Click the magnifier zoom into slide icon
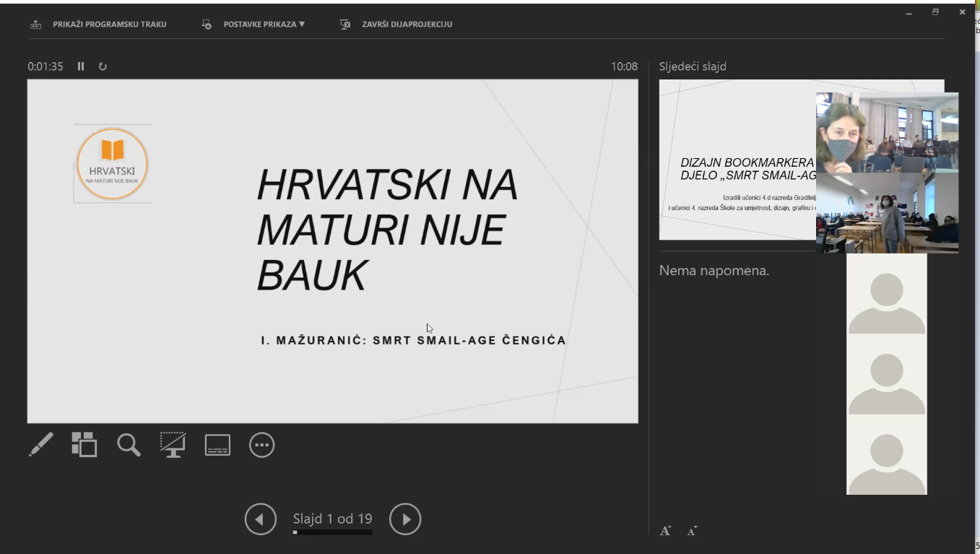The image size is (980, 554). [x=129, y=445]
